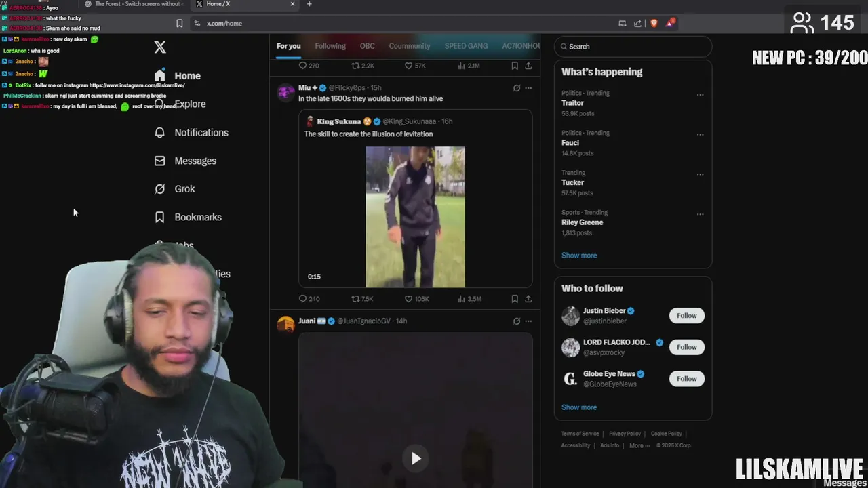Viewport: 868px width, 488px height.
Task: Click the X logo in the sidebar
Action: click(x=160, y=47)
